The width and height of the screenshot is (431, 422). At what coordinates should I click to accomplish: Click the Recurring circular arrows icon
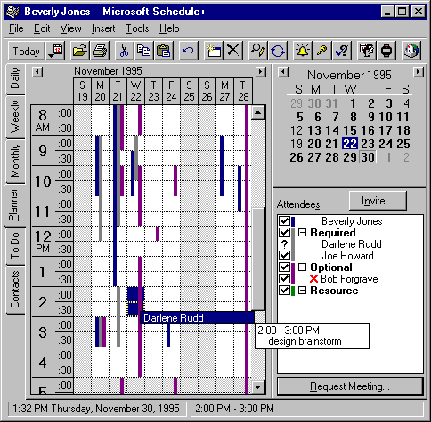277,51
